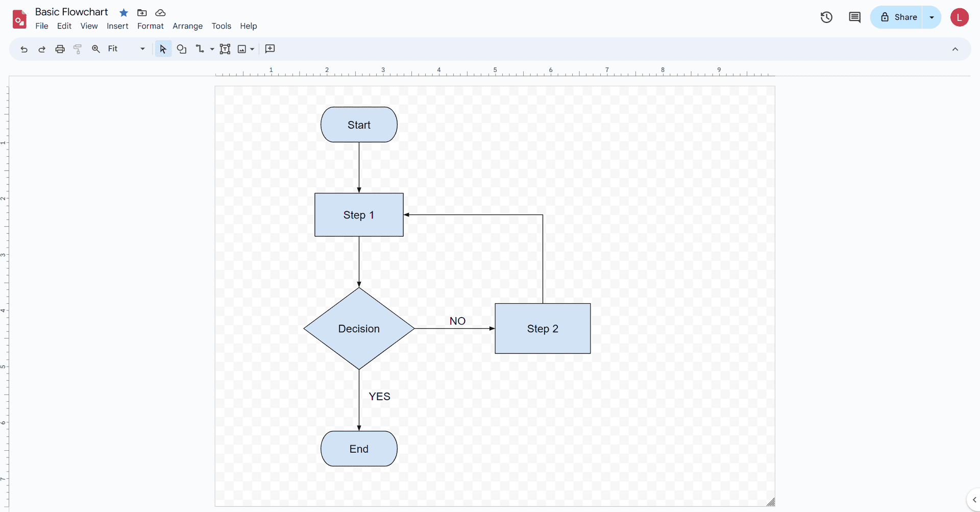Image resolution: width=980 pixels, height=512 pixels.
Task: Expand the image options dropdown arrow
Action: [x=252, y=49]
